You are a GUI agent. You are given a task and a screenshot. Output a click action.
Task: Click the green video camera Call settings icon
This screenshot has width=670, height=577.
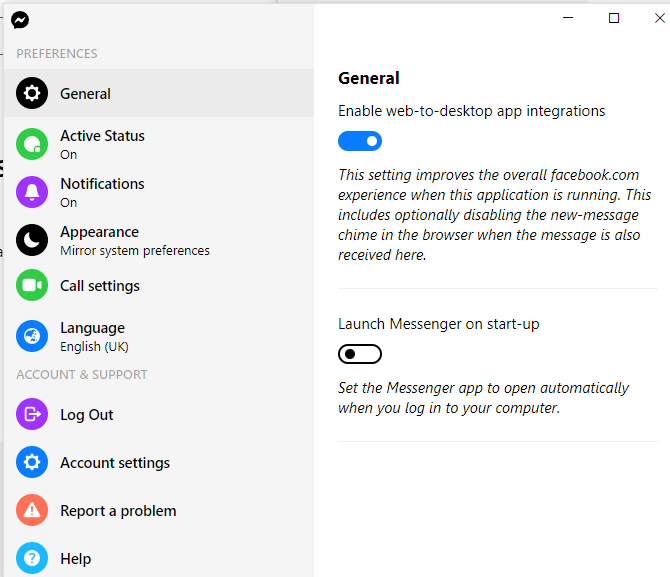click(32, 285)
